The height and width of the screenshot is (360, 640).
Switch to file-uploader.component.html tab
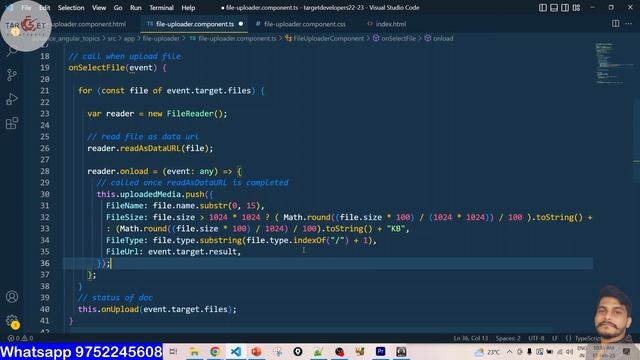(89, 24)
